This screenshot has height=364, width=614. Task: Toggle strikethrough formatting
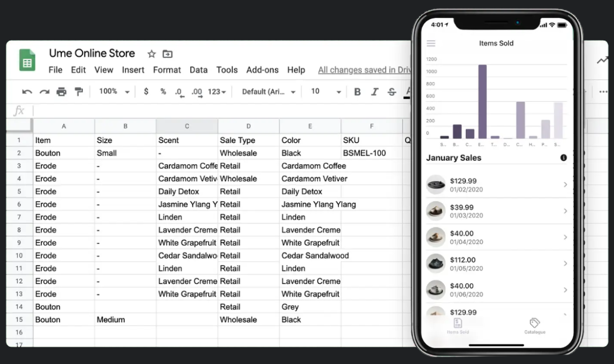pyautogui.click(x=391, y=92)
